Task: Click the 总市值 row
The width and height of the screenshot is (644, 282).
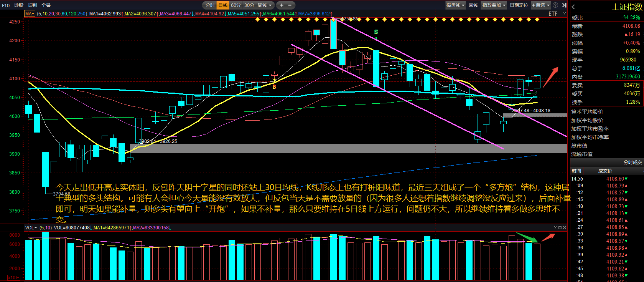Action: (x=607, y=146)
